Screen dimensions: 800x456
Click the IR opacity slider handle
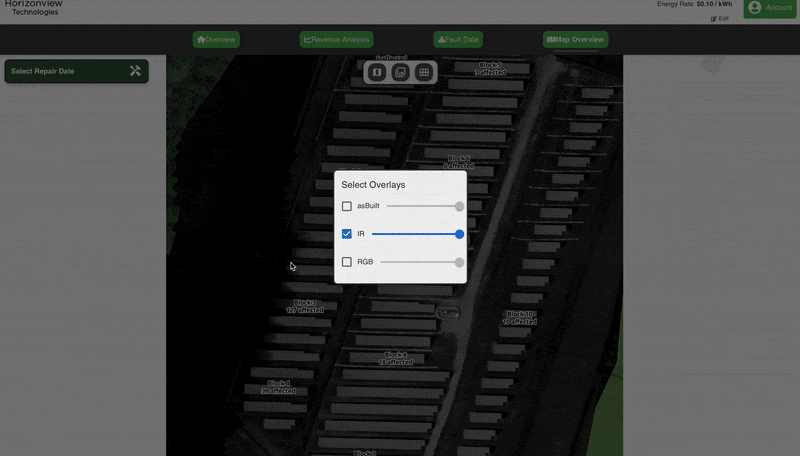(x=459, y=234)
